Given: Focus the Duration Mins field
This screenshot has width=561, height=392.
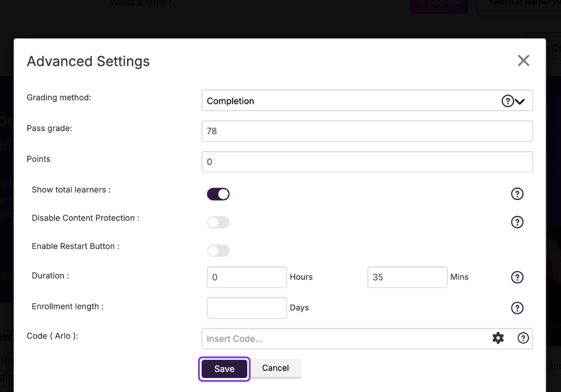Looking at the screenshot, I should pos(407,277).
